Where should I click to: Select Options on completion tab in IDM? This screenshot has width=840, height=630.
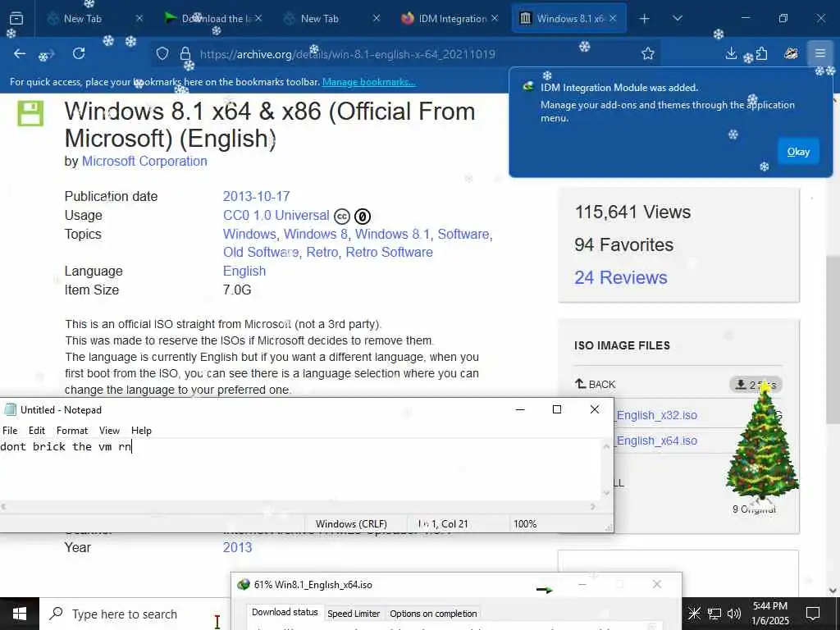pyautogui.click(x=433, y=614)
